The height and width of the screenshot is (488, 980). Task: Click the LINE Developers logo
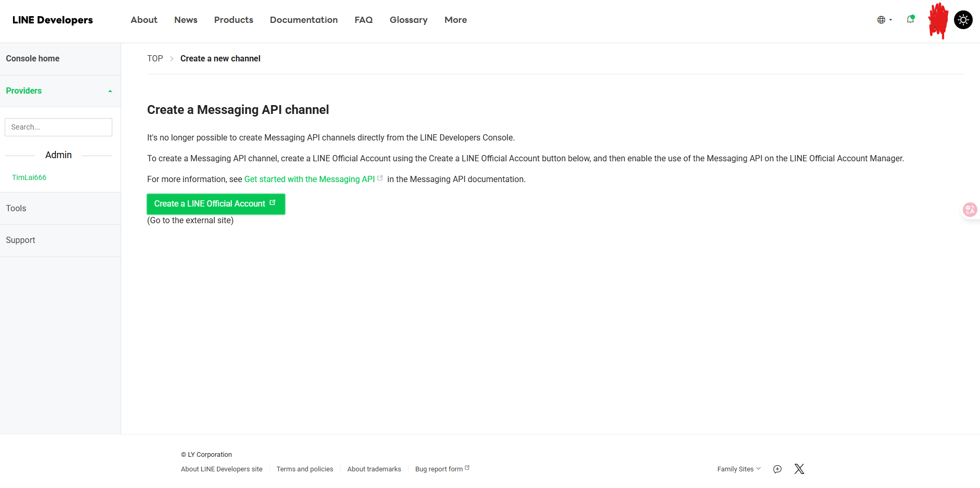[x=53, y=20]
